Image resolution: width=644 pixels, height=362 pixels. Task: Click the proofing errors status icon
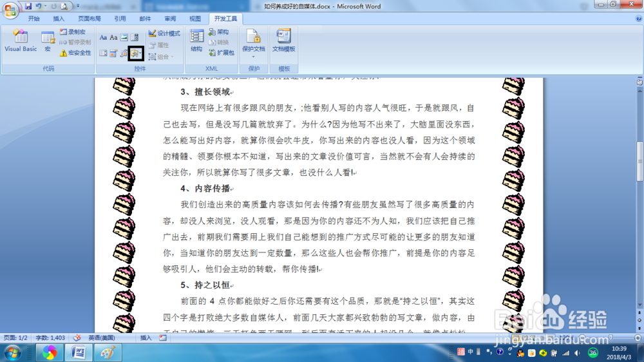click(x=77, y=338)
